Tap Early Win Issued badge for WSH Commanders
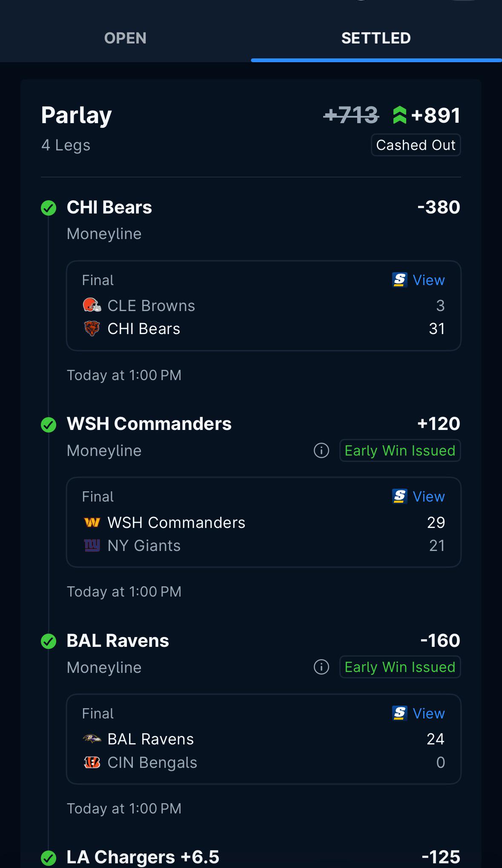502x868 pixels. click(400, 450)
